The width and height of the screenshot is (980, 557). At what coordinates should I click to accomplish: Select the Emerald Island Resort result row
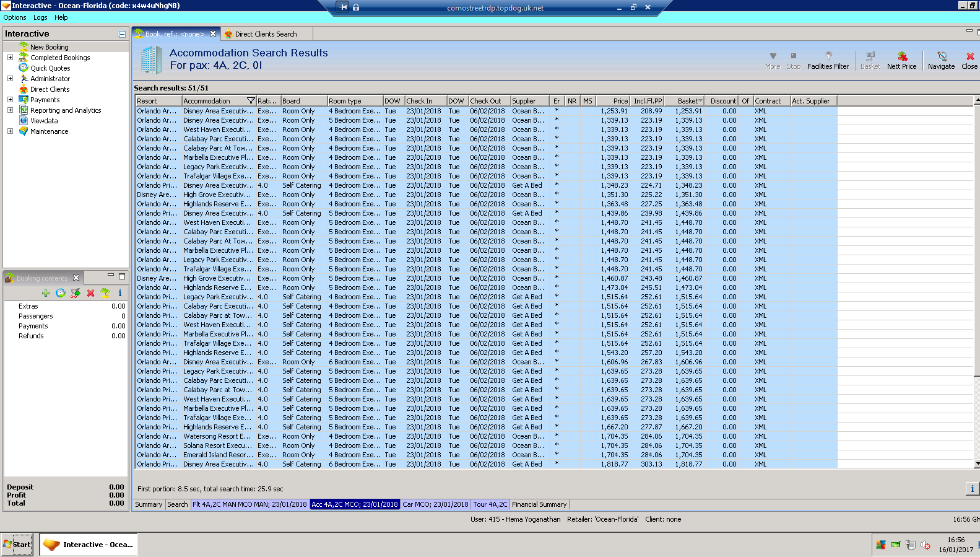486,455
